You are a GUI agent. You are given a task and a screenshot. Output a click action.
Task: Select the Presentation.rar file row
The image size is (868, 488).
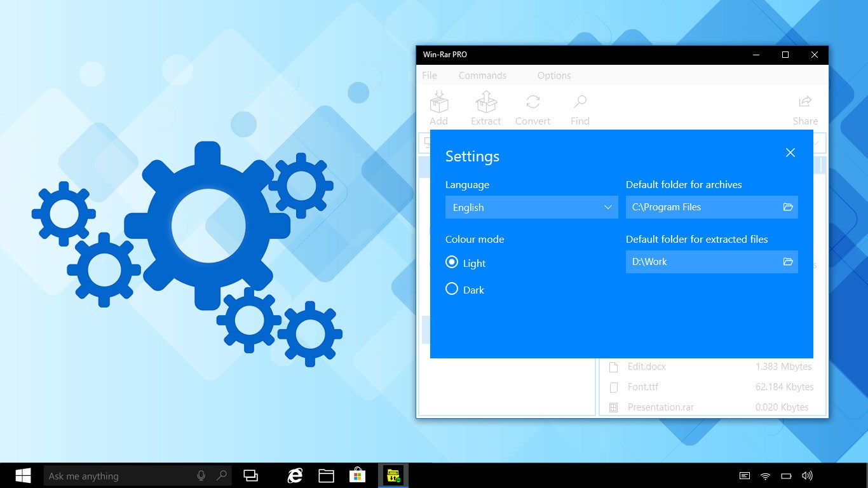click(x=712, y=407)
